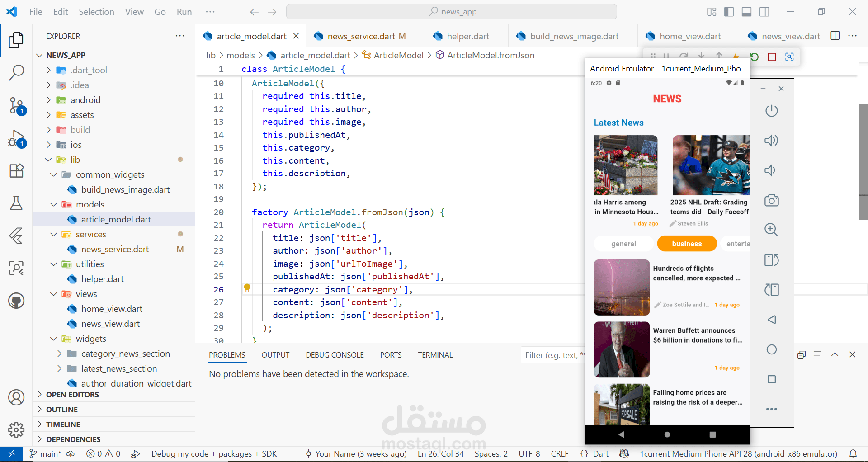This screenshot has height=462, width=868.
Task: Open Run and Debug view
Action: (17, 139)
